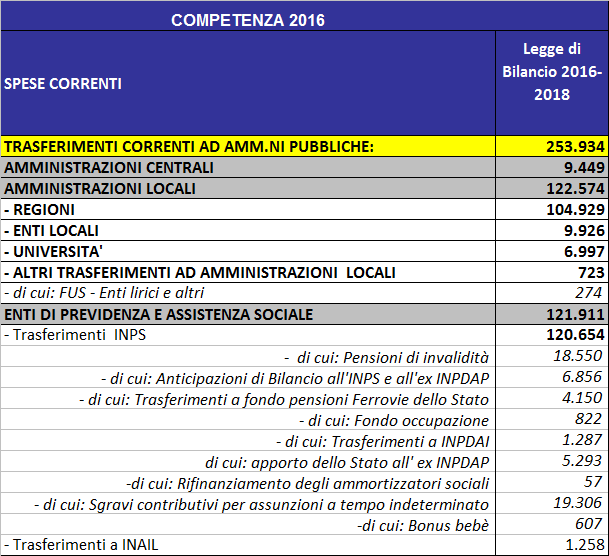609x556 pixels.
Task: Select the UNIVERSITA' row label
Action: (x=52, y=251)
